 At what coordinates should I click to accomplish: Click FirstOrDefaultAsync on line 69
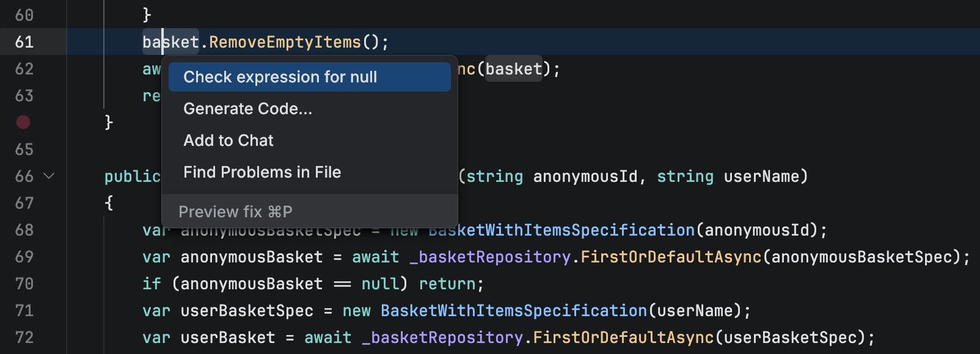[671, 257]
